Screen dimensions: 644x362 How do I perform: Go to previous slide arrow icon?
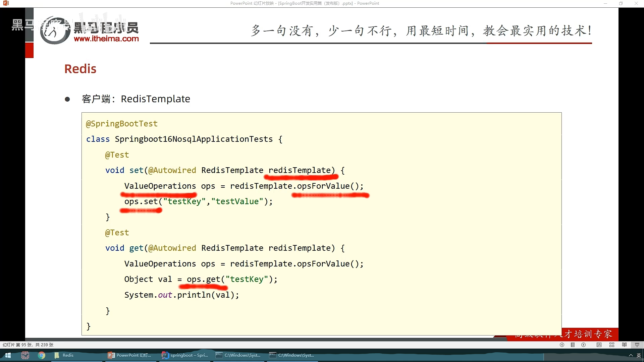pyautogui.click(x=562, y=345)
